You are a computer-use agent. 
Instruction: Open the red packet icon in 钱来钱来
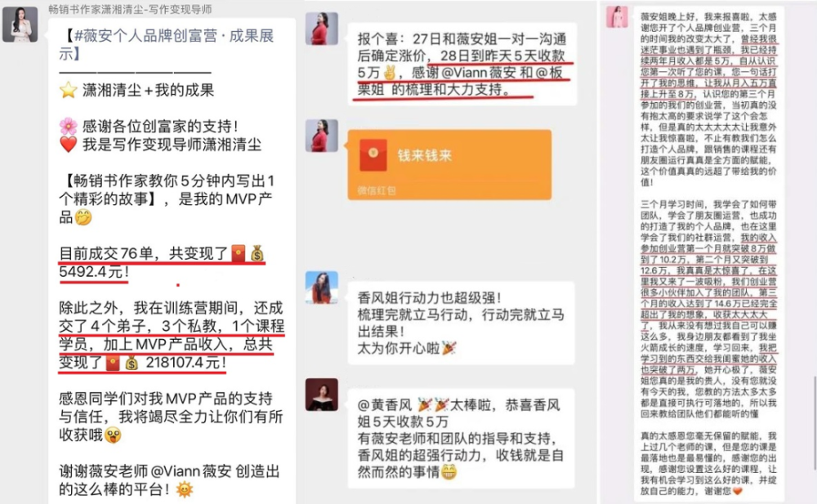coord(373,155)
